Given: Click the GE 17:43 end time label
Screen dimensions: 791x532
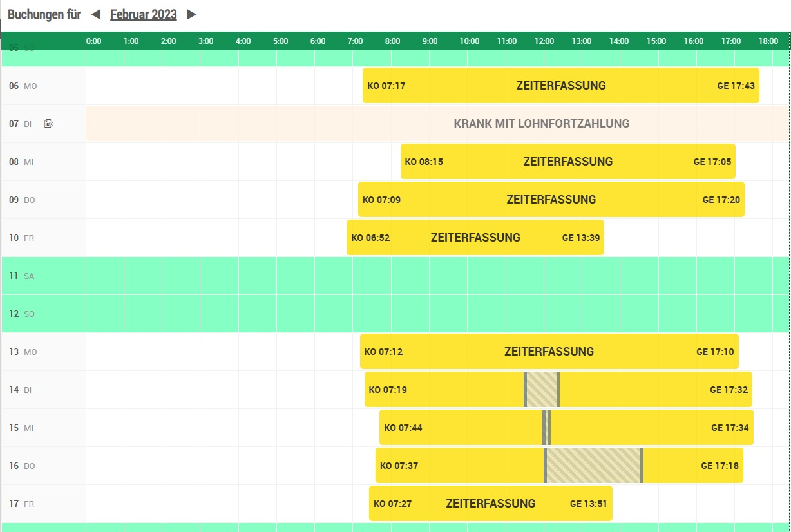Looking at the screenshot, I should click(736, 86).
